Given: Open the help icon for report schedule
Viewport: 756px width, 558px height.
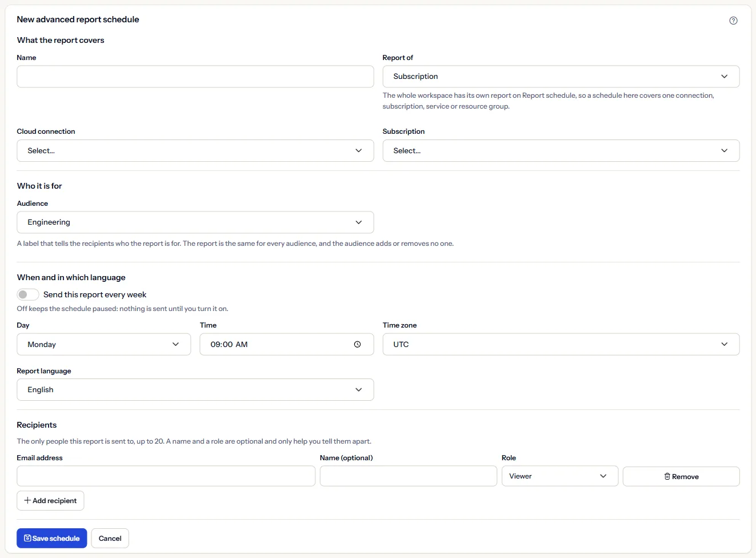Looking at the screenshot, I should click(733, 21).
